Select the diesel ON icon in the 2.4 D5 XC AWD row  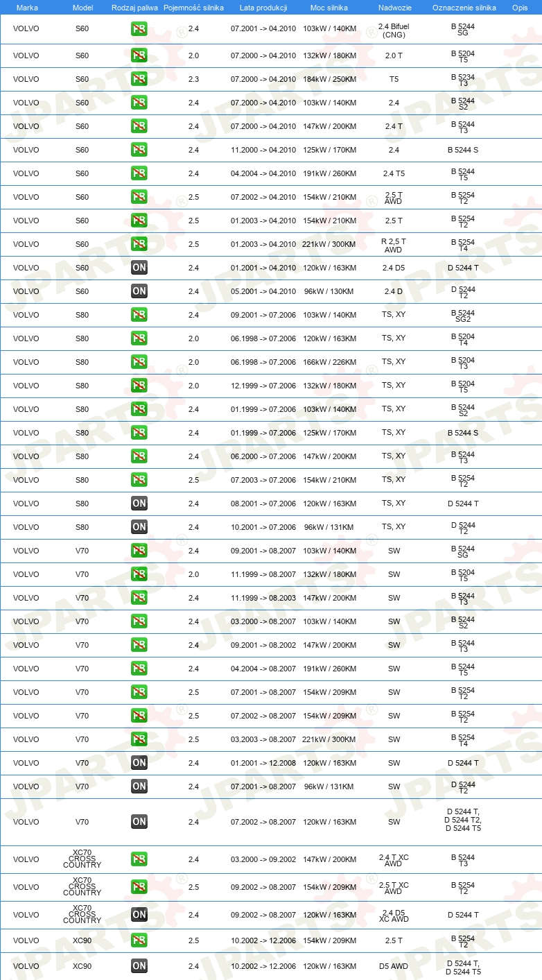pyautogui.click(x=139, y=915)
